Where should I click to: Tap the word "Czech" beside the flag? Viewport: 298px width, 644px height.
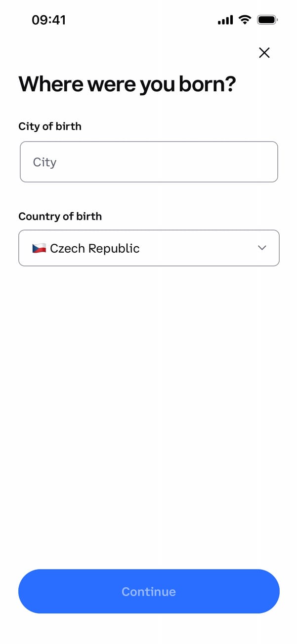tap(68, 248)
